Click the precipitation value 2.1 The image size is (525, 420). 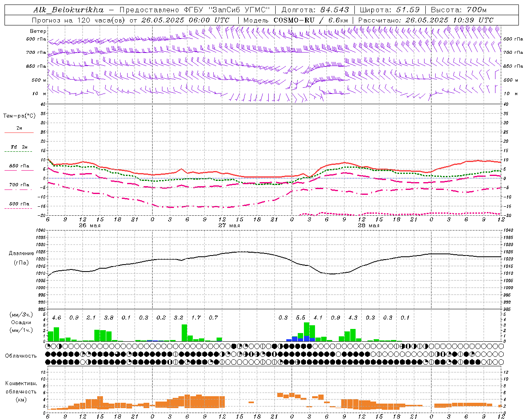(91, 317)
